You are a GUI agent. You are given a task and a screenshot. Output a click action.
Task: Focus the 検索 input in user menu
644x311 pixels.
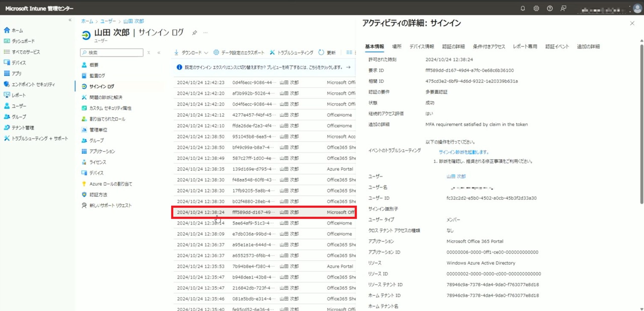coord(112,52)
